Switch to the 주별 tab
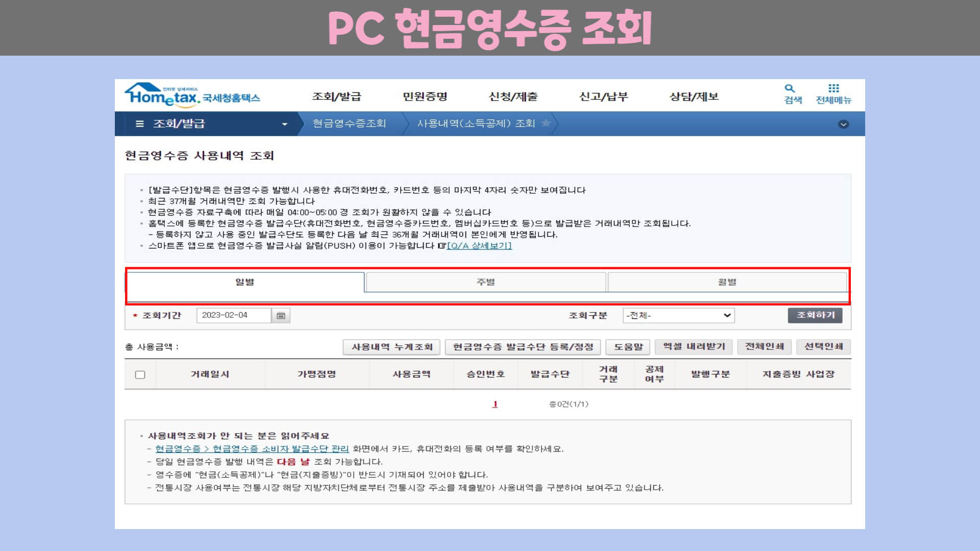Image resolution: width=980 pixels, height=551 pixels. pyautogui.click(x=485, y=282)
